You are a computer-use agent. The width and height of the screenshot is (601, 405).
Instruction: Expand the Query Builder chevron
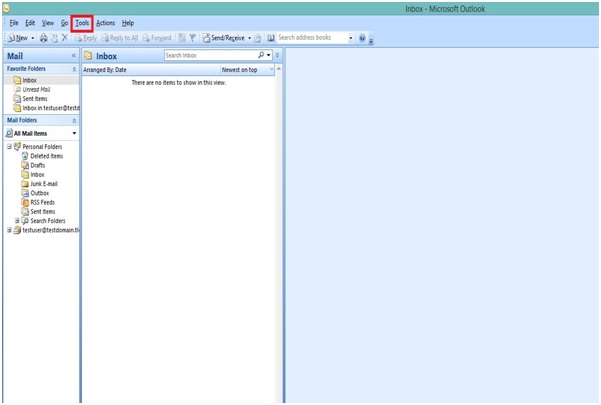pos(278,56)
